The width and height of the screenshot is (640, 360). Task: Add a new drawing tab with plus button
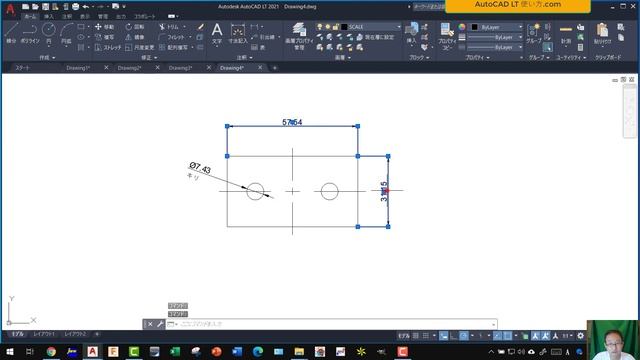coord(275,68)
